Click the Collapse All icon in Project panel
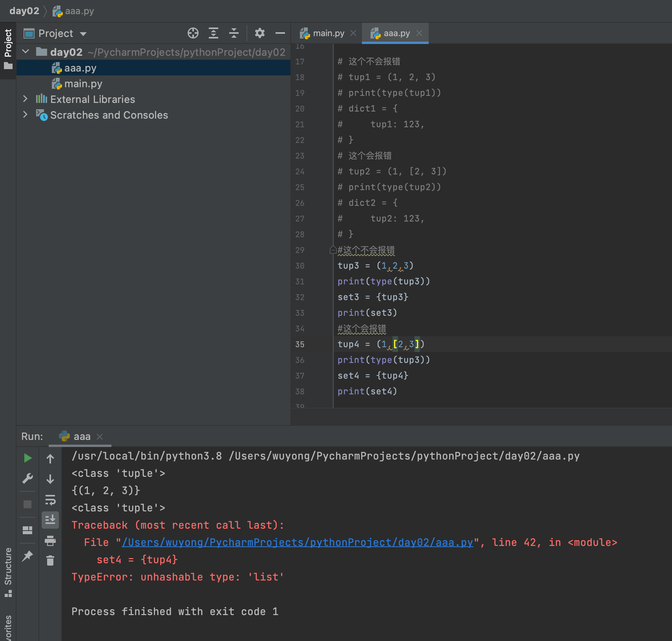The image size is (672, 641). (x=234, y=33)
